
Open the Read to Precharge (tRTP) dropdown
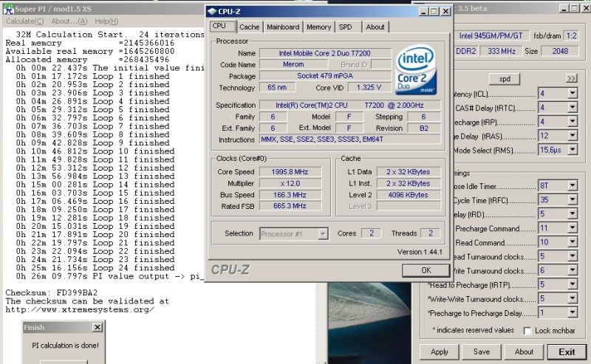point(572,284)
